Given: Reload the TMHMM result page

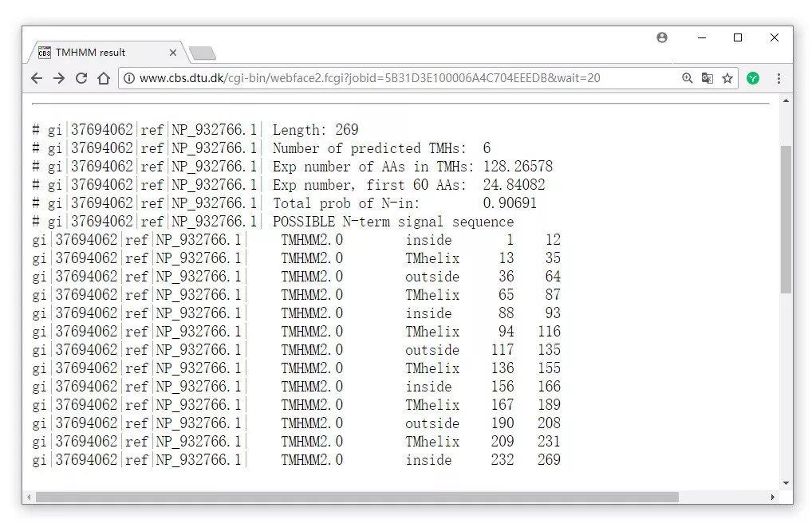Looking at the screenshot, I should coord(81,78).
